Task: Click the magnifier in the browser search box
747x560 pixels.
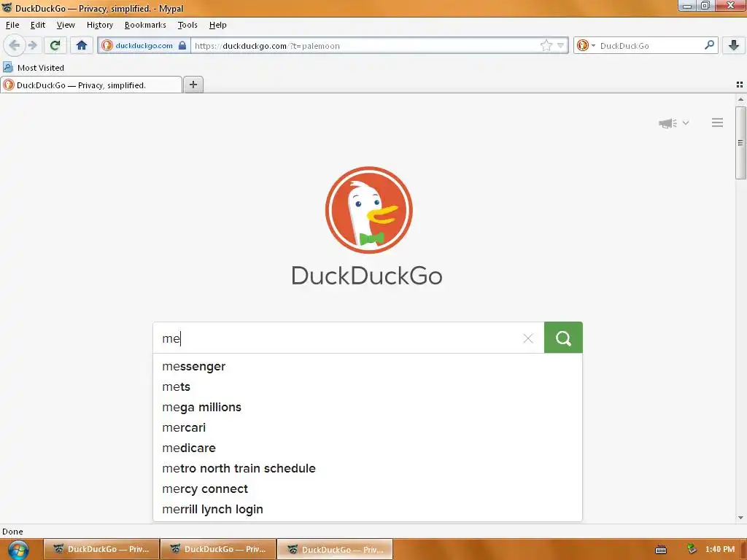Action: pyautogui.click(x=709, y=45)
